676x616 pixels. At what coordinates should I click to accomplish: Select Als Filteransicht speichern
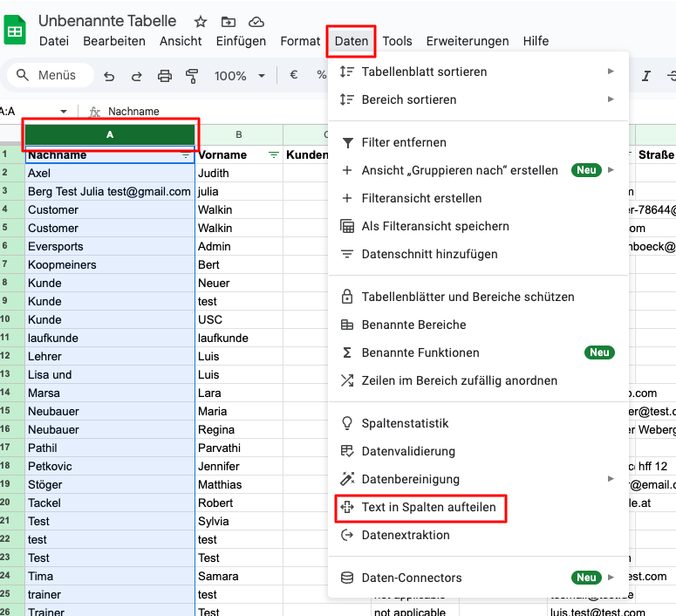478,226
